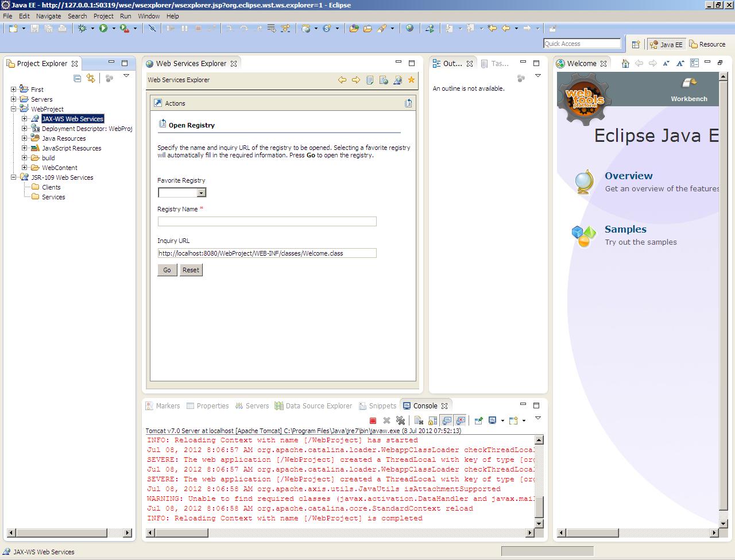Open the Open Perspective button
735x560 pixels.
pyautogui.click(x=636, y=44)
